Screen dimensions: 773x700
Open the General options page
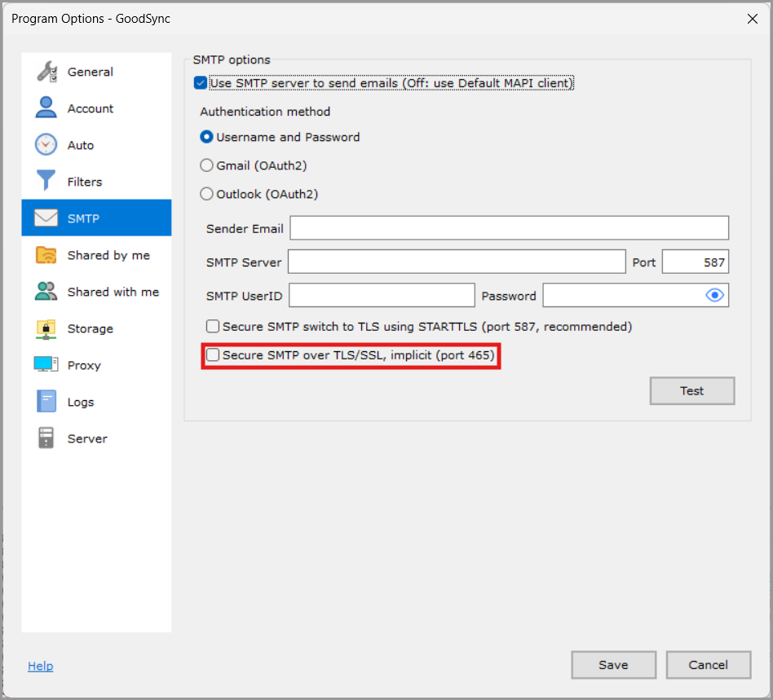coord(96,72)
